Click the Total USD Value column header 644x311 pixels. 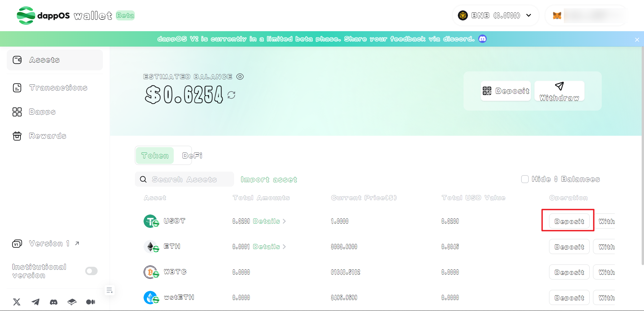[x=473, y=198]
